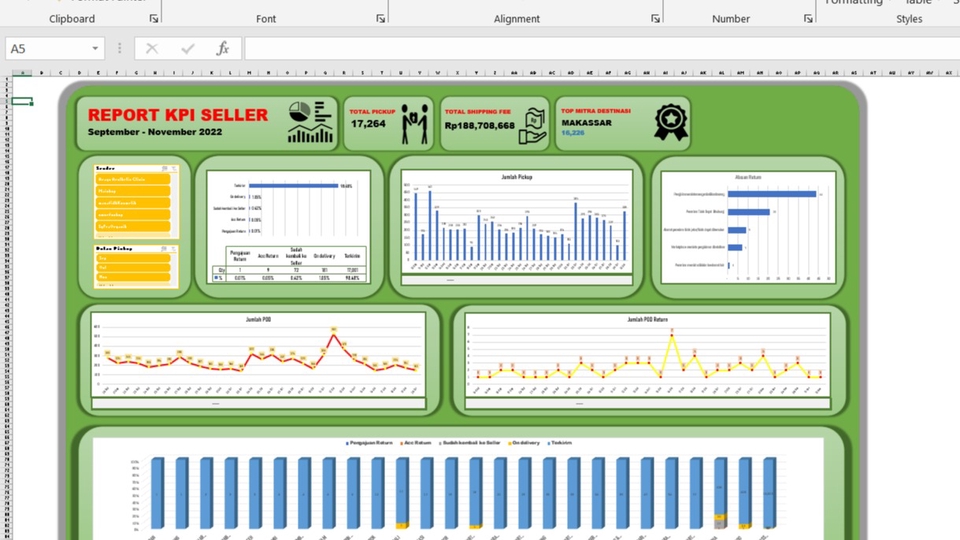Viewport: 960px width, 540px height.
Task: Click the TOTAL PICKUP label
Action: coord(372,111)
